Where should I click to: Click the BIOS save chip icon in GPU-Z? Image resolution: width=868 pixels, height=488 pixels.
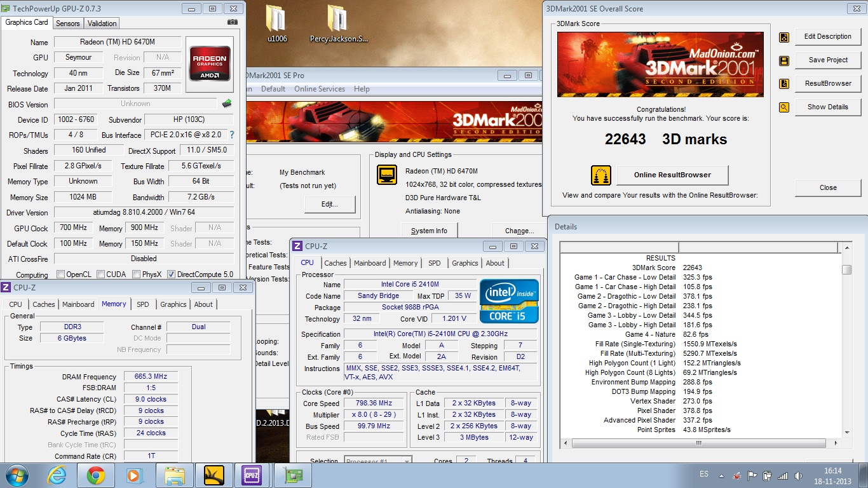tap(227, 104)
